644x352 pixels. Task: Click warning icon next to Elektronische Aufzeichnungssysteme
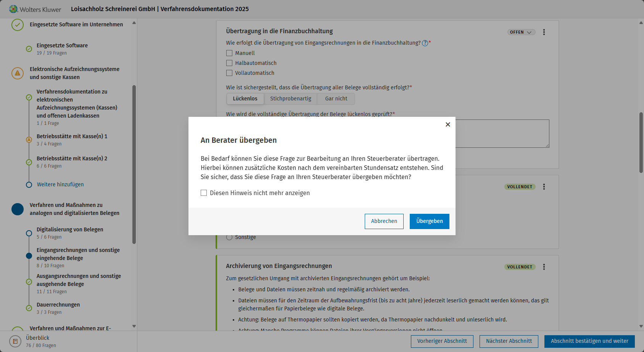point(18,73)
